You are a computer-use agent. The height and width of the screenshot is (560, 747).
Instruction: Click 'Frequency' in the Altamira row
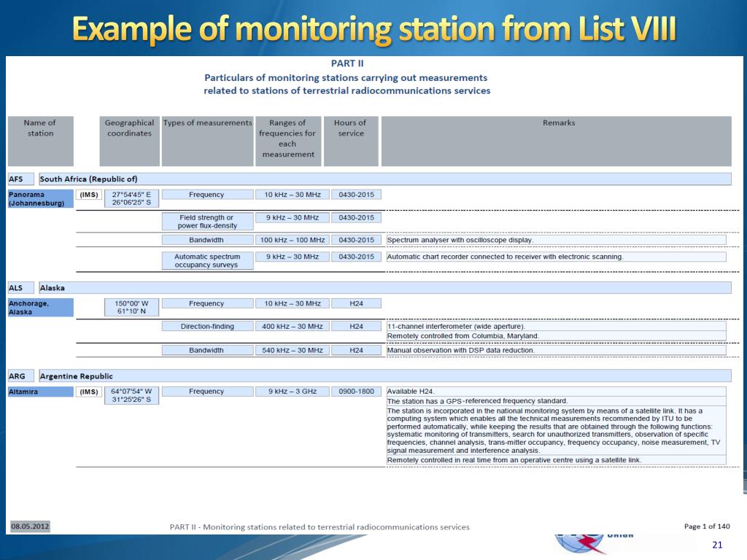(207, 392)
